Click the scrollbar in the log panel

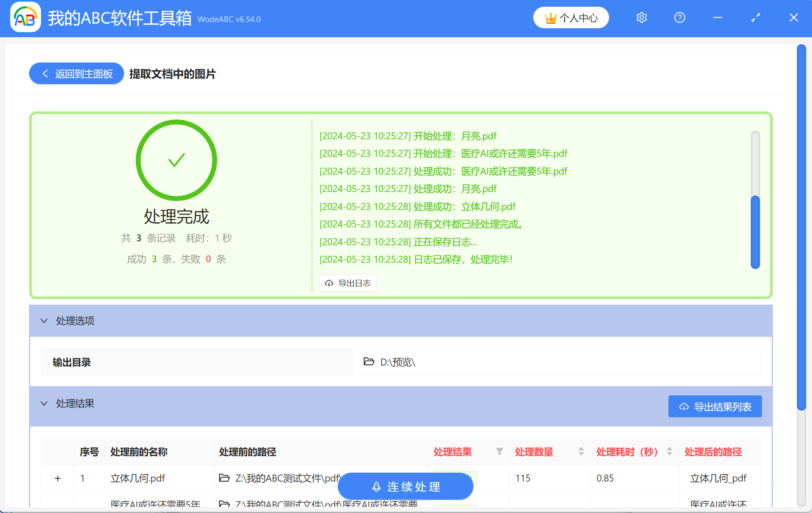click(x=755, y=229)
